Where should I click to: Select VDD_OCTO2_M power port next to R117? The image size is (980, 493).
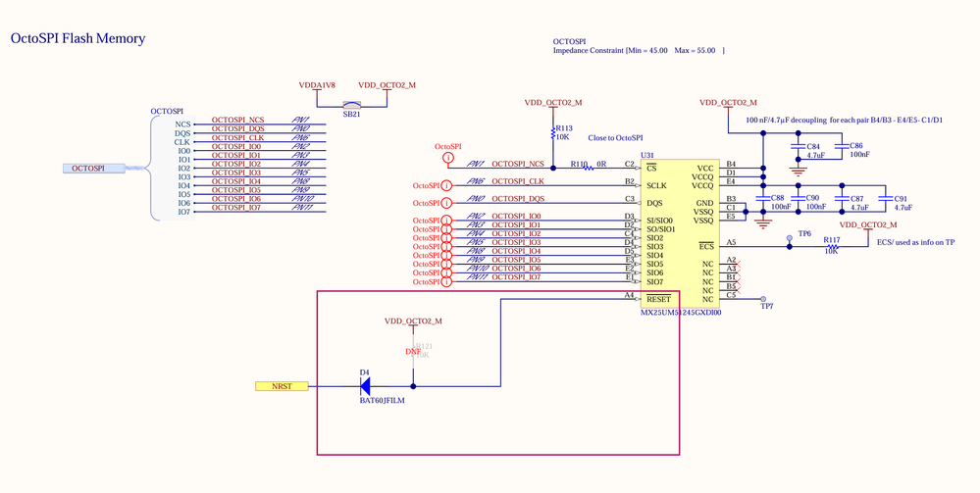click(868, 228)
